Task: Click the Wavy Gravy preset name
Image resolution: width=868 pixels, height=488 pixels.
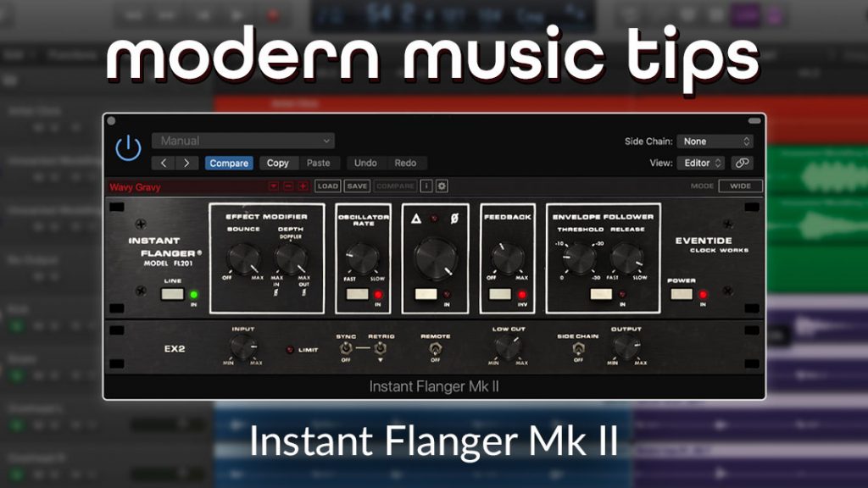Action: 135,187
